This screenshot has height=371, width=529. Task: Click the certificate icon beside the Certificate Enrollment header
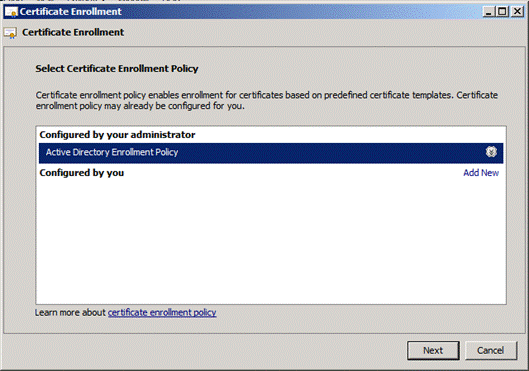coord(10,33)
